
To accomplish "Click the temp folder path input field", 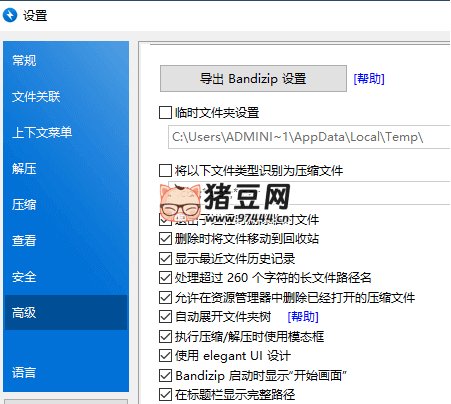I will [x=309, y=137].
